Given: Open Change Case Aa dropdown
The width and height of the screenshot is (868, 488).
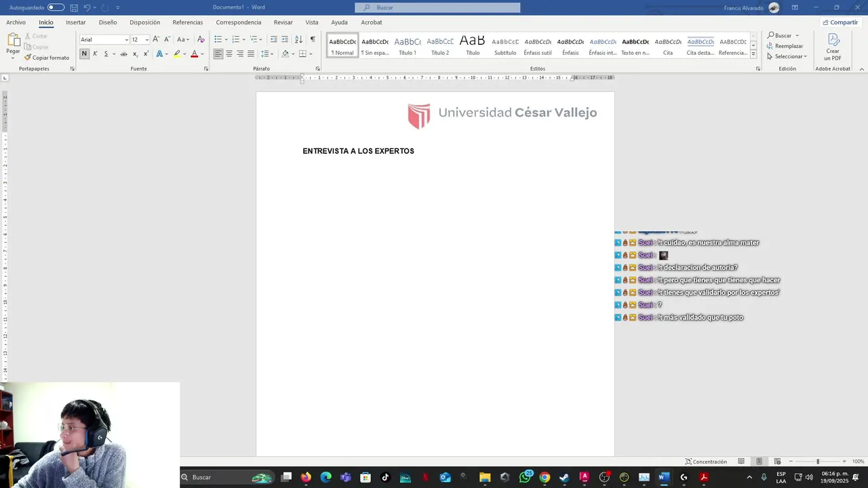Looking at the screenshot, I should pyautogui.click(x=182, y=39).
